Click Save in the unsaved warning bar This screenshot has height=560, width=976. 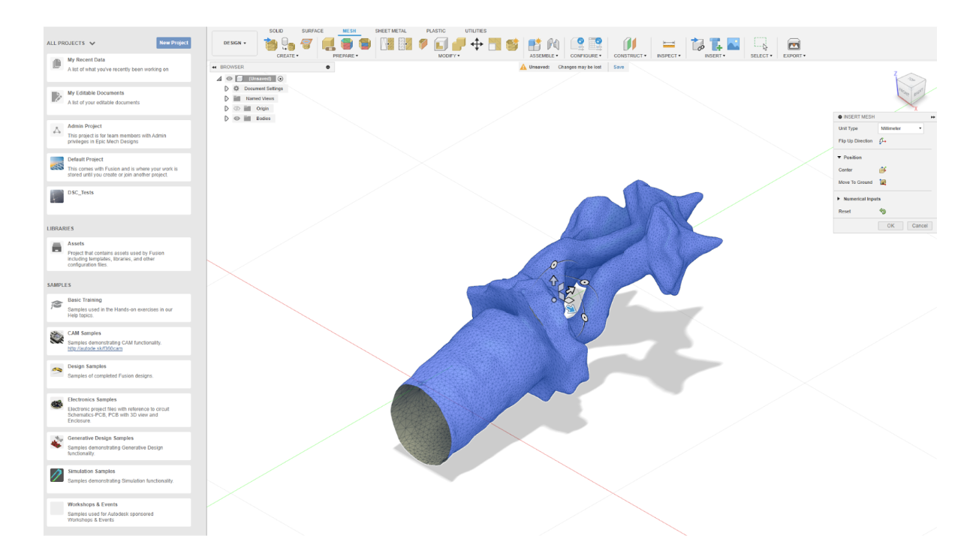click(619, 67)
